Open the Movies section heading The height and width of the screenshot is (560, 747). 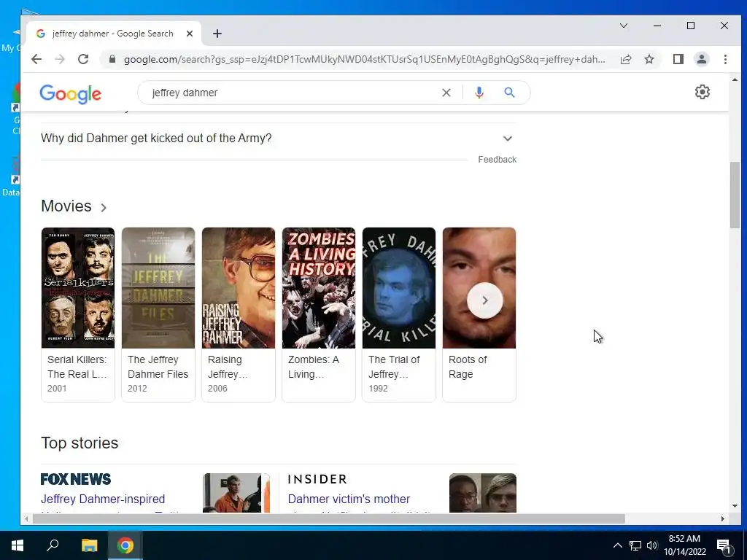click(x=66, y=206)
